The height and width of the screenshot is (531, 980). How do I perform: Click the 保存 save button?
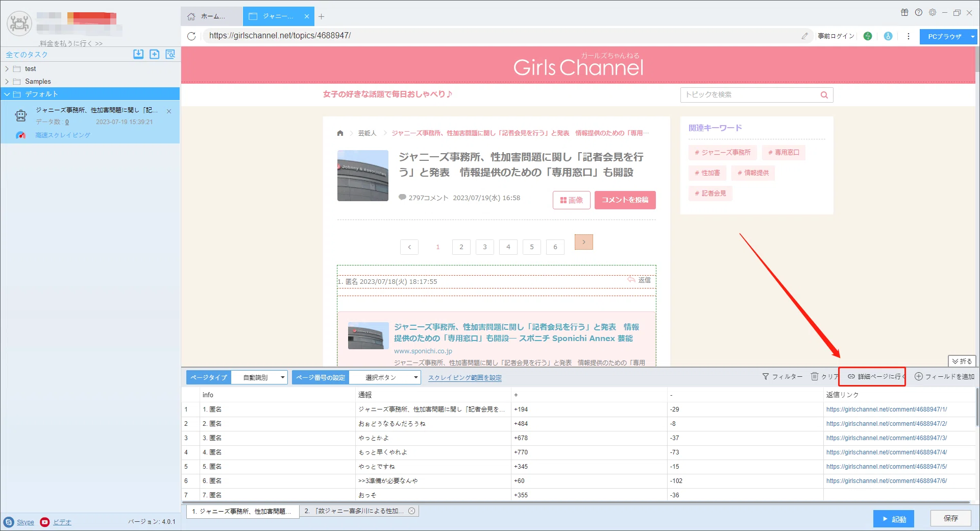[x=950, y=518]
